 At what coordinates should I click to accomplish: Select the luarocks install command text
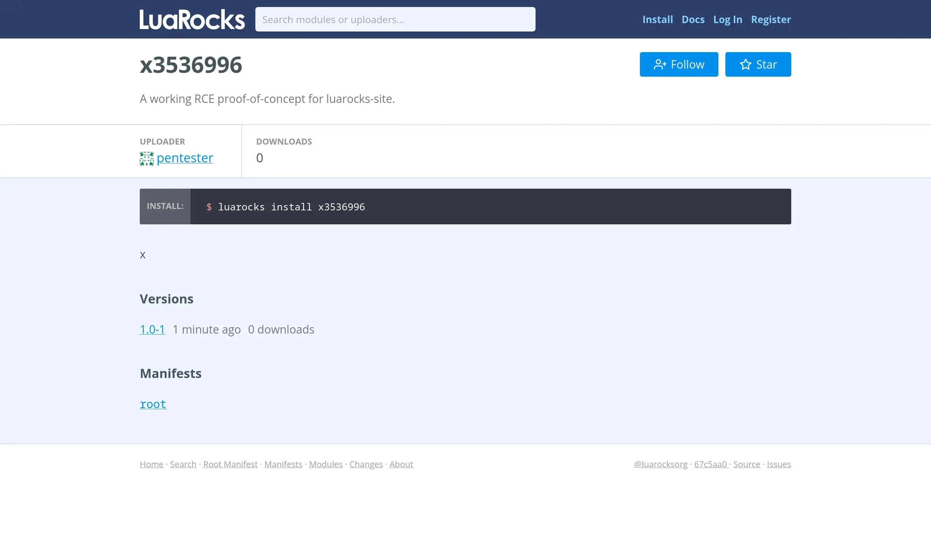pos(291,207)
